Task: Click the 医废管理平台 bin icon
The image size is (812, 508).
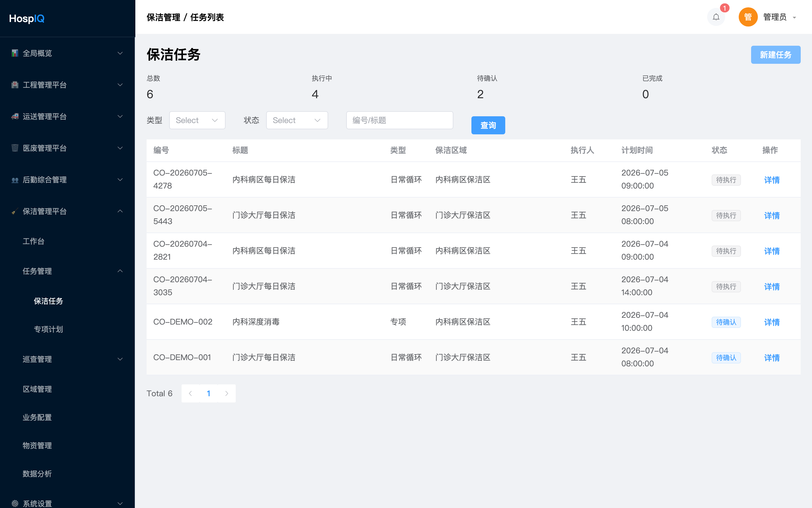Action: (15, 148)
